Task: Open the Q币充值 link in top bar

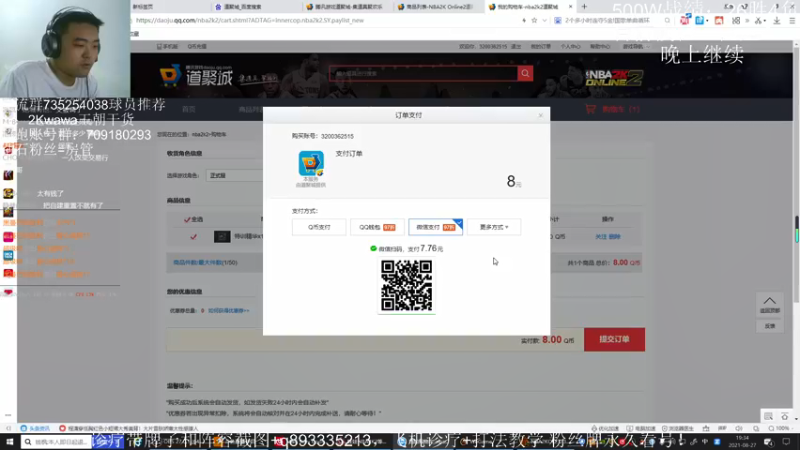Action: coord(197,46)
